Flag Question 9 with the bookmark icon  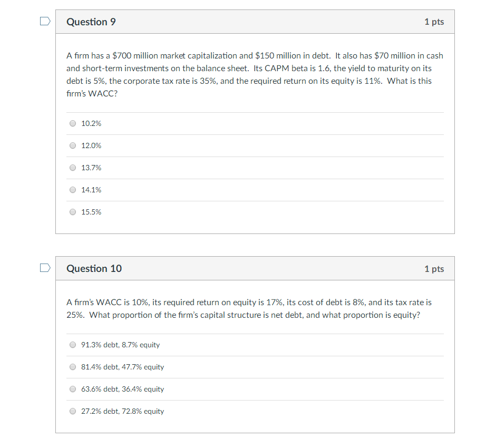[x=45, y=22]
